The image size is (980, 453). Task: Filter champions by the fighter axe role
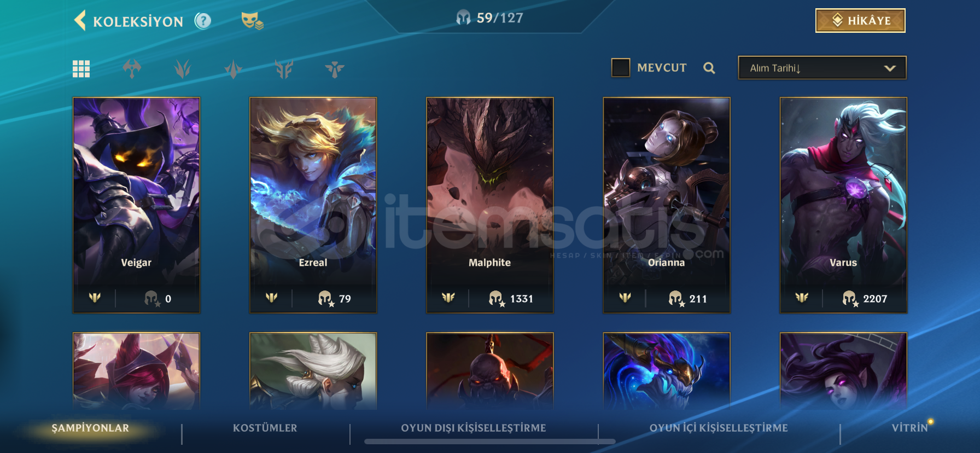pos(132,69)
